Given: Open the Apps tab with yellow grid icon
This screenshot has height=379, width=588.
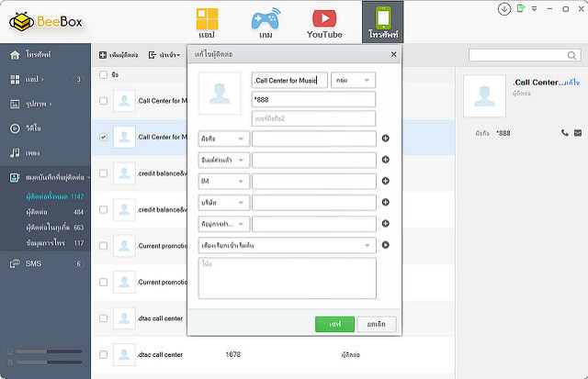Looking at the screenshot, I should point(207,23).
